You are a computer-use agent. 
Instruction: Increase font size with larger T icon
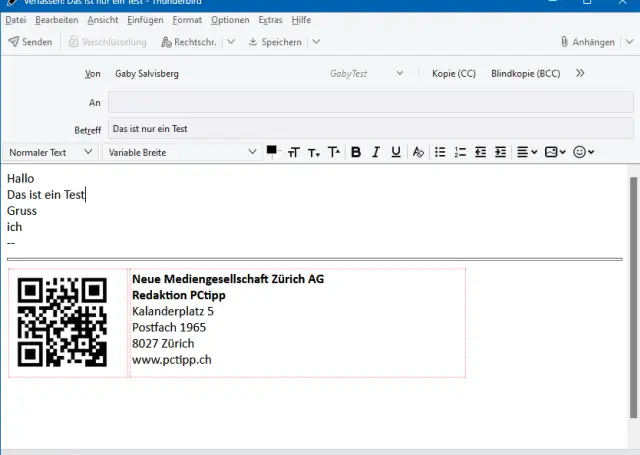pos(333,152)
